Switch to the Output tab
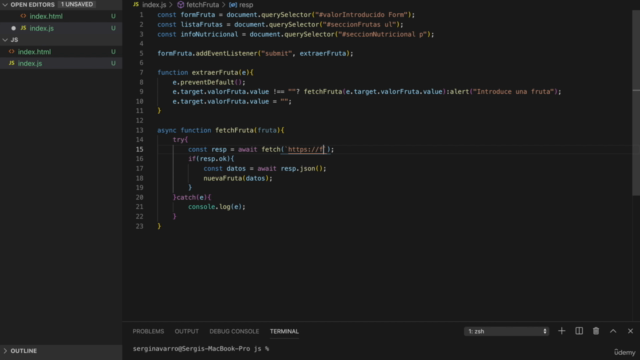 (187, 331)
